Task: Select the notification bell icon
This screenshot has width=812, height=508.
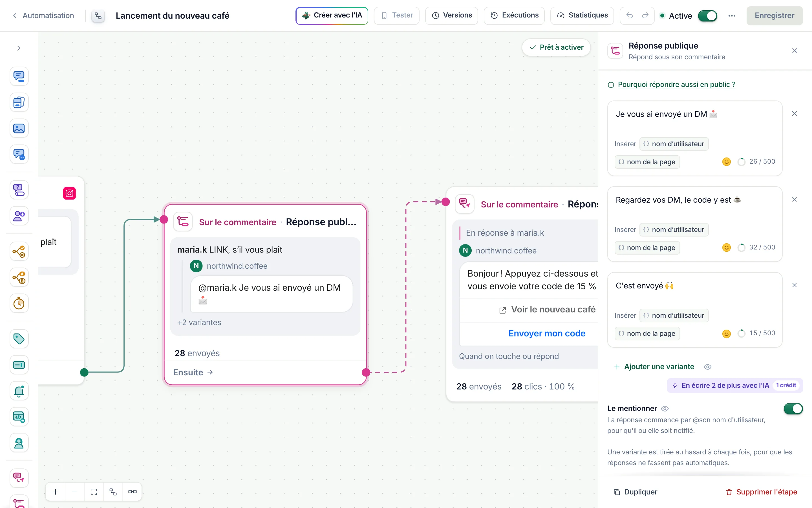Action: (x=19, y=391)
